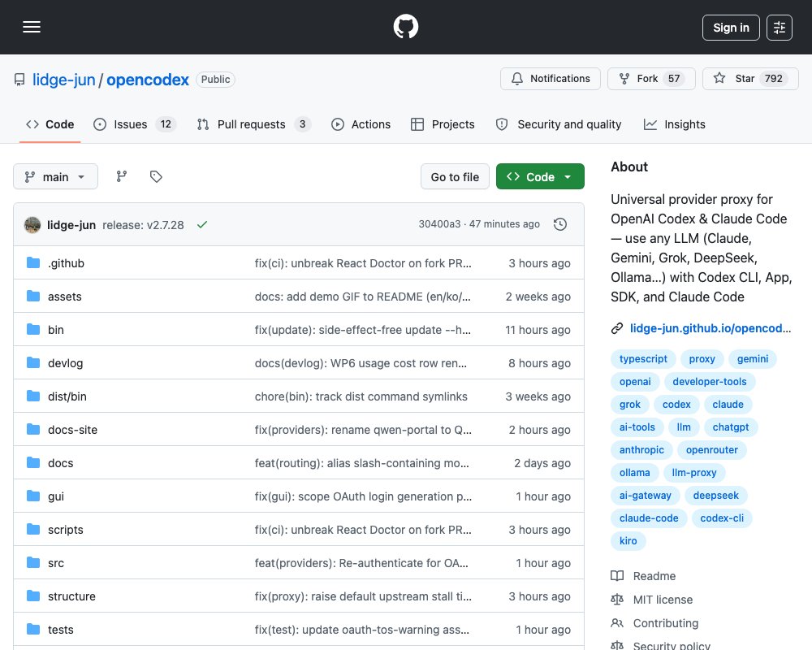This screenshot has height=650, width=812.
Task: View branches icon next to main
Action: click(x=122, y=177)
